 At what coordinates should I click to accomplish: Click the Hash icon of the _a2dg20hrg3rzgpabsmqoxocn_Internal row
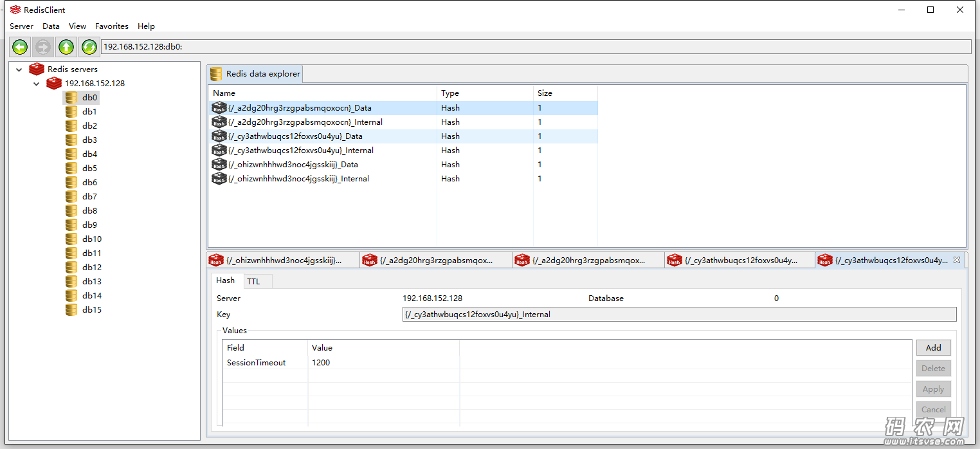(219, 122)
